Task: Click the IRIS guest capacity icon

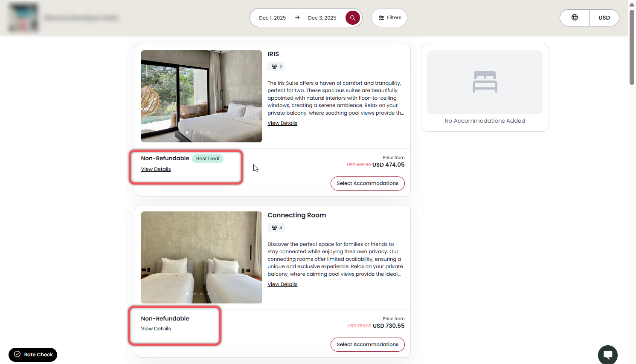Action: (x=274, y=66)
